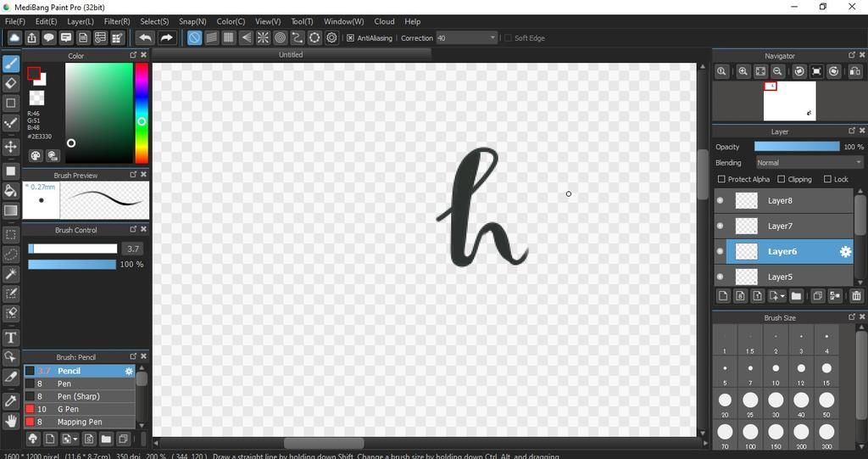Select the Move tool

point(10,147)
